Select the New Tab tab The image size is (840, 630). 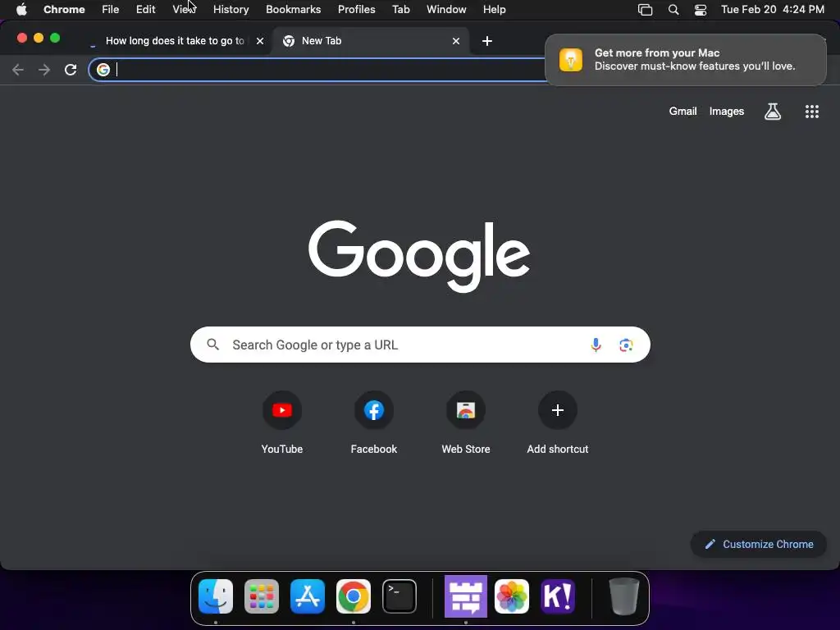coord(370,41)
